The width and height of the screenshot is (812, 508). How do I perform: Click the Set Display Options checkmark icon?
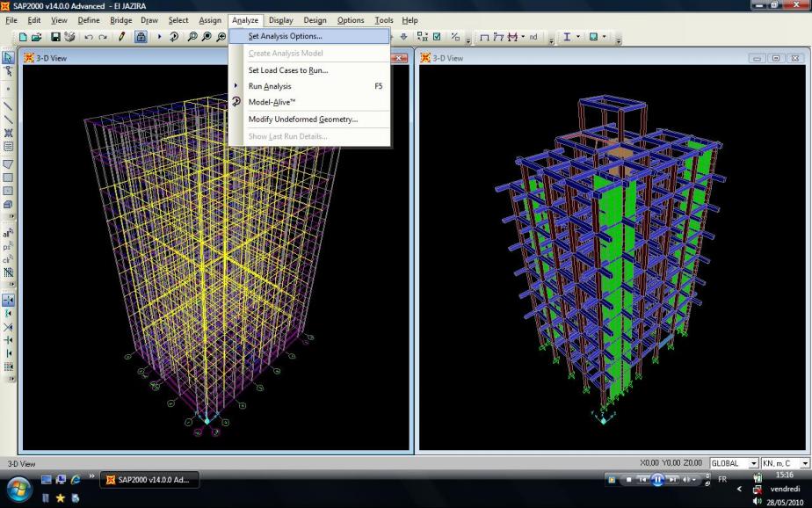(437, 37)
